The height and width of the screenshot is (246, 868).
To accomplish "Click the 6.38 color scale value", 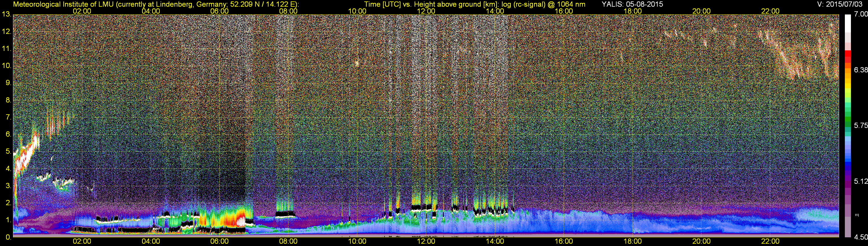I will click(860, 70).
